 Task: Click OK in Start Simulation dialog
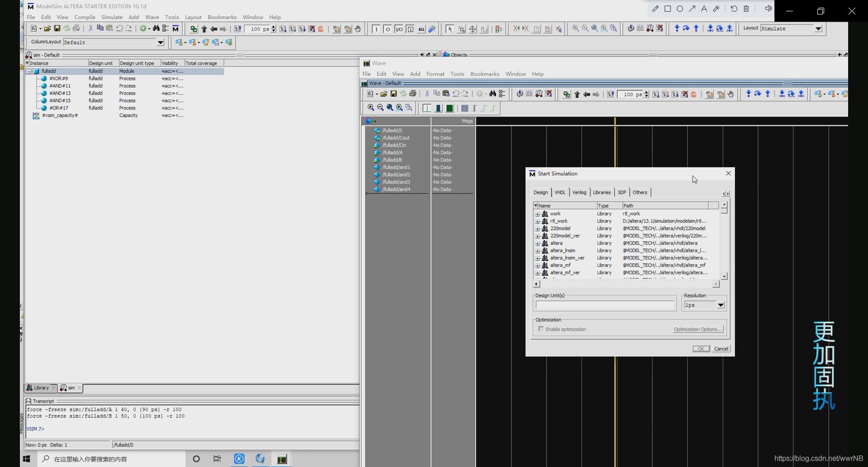[701, 349]
